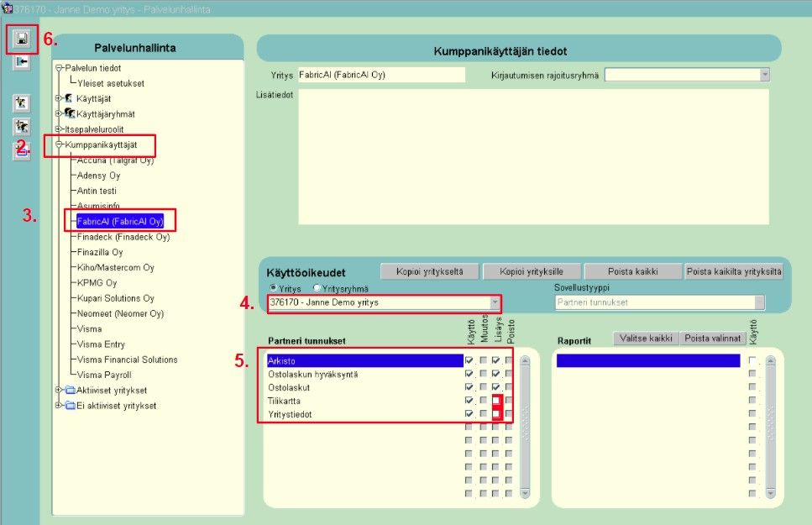Toggle Poisto checkbox for Yritystiedot

pos(509,413)
